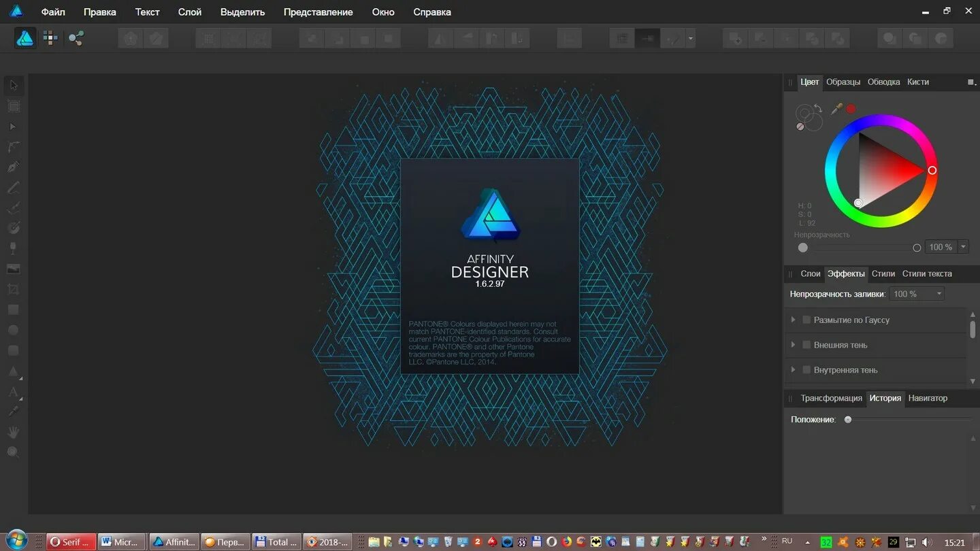The height and width of the screenshot is (551, 980).
Task: Open the snapping options dropdown arrow
Action: tap(691, 39)
